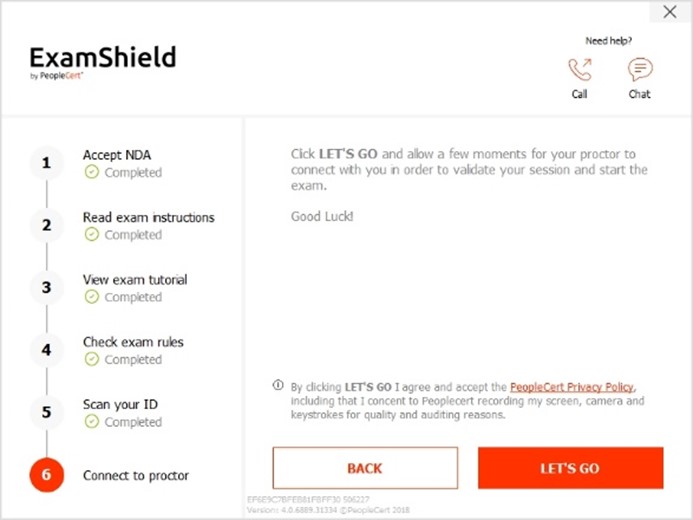Select step 5 number circle

46,412
